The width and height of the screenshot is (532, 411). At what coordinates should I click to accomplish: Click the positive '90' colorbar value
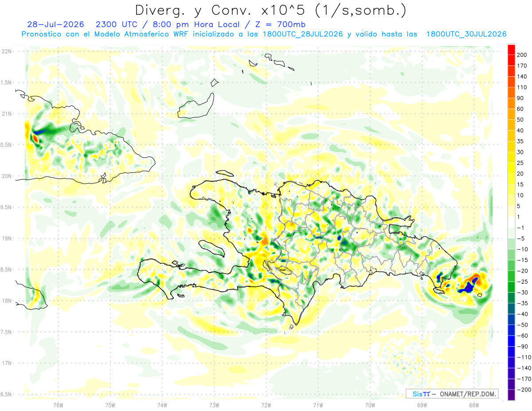tap(521, 98)
